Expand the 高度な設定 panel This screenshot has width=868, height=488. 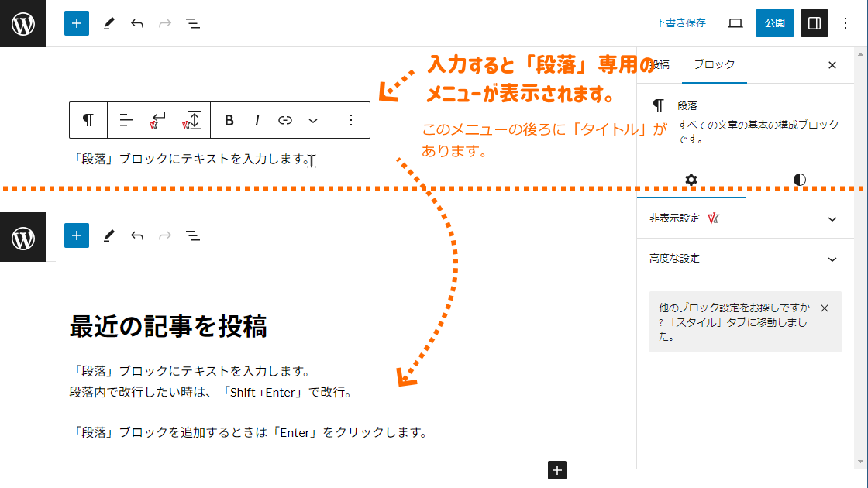744,259
